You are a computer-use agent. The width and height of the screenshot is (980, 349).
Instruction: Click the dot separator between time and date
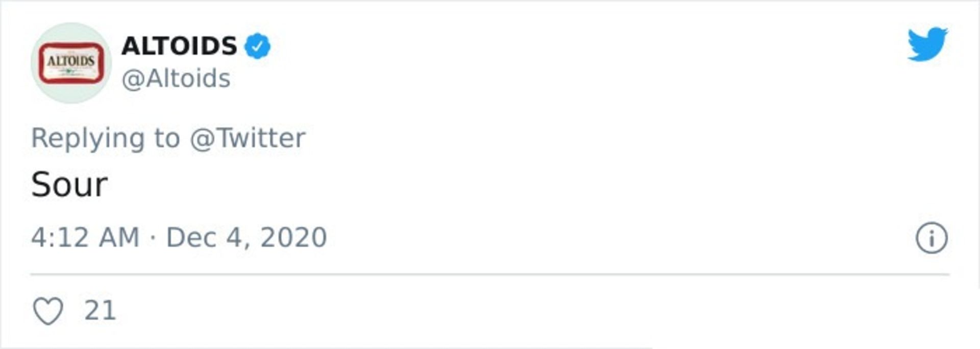[x=153, y=238]
